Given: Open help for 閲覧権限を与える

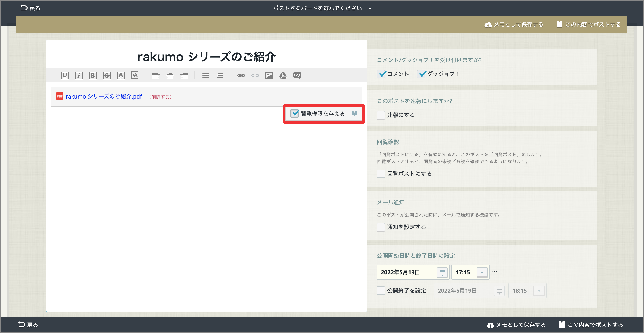Looking at the screenshot, I should click(354, 113).
